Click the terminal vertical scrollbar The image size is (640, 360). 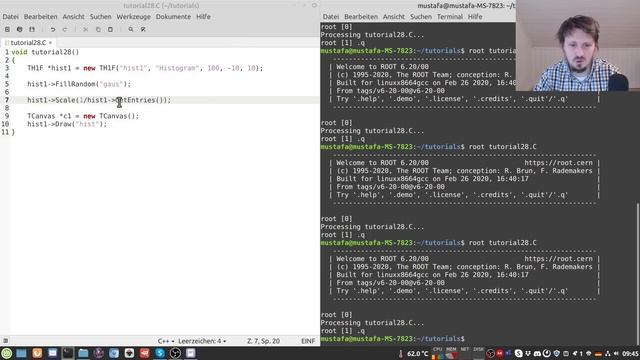(x=638, y=274)
